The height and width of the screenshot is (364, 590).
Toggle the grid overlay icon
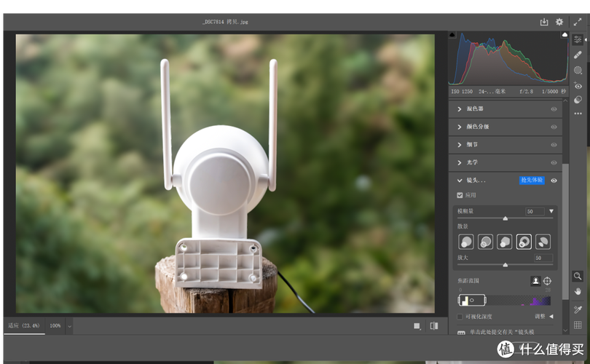coord(578,325)
